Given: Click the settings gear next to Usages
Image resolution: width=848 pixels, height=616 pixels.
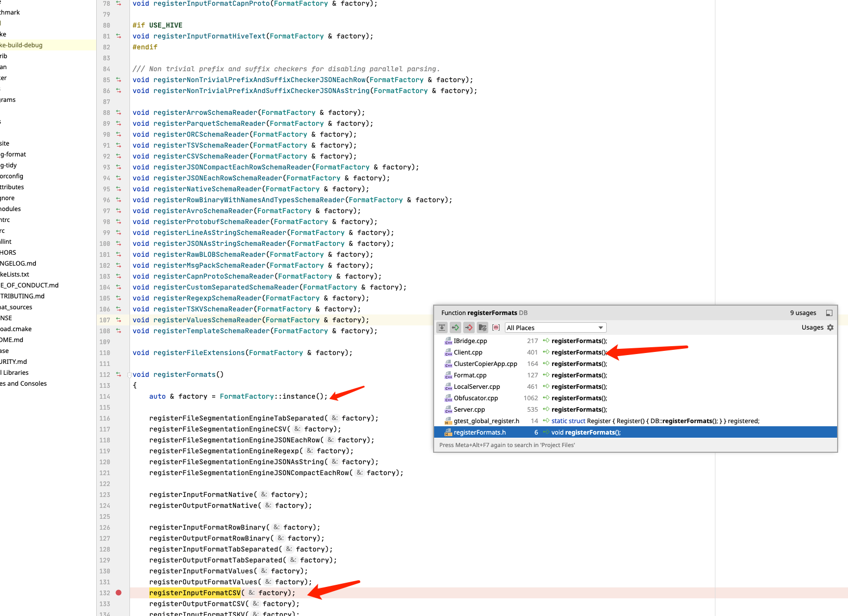Looking at the screenshot, I should [830, 327].
